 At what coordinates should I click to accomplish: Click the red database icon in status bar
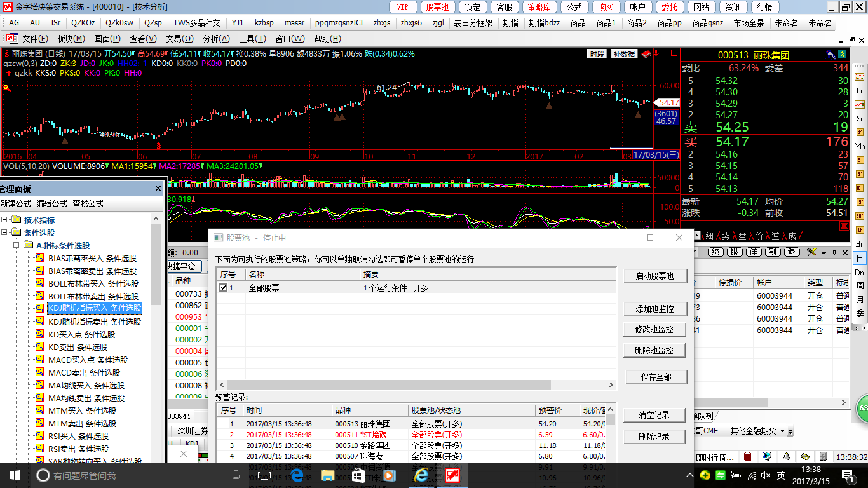(x=748, y=456)
